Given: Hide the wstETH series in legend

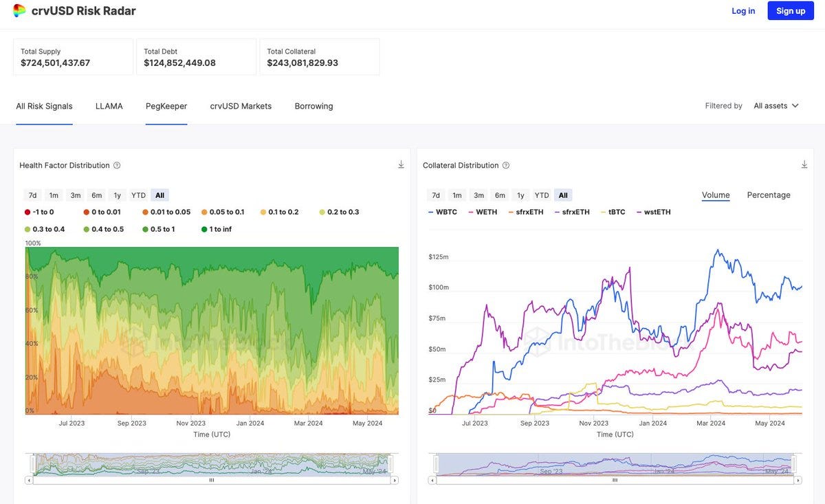Looking at the screenshot, I should pyautogui.click(x=654, y=212).
